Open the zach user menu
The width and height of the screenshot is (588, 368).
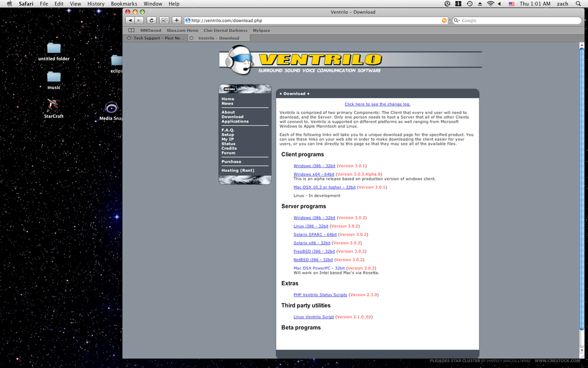coord(562,4)
